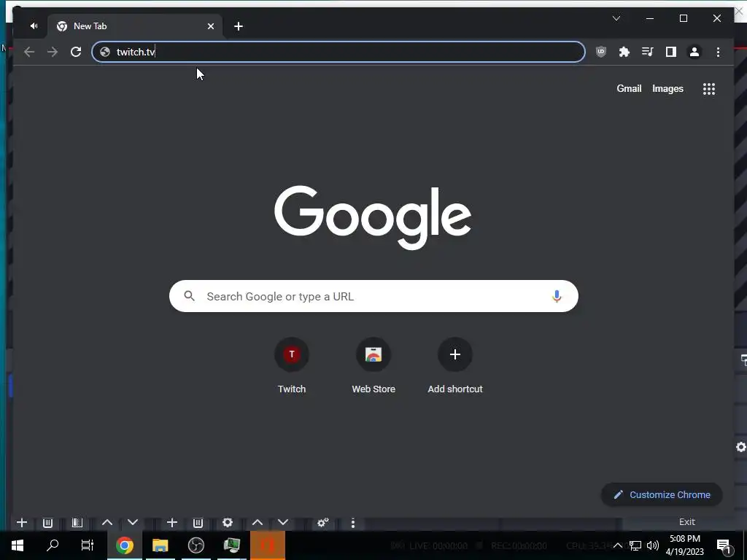Open the media controls button
This screenshot has height=560, width=747.
(648, 52)
